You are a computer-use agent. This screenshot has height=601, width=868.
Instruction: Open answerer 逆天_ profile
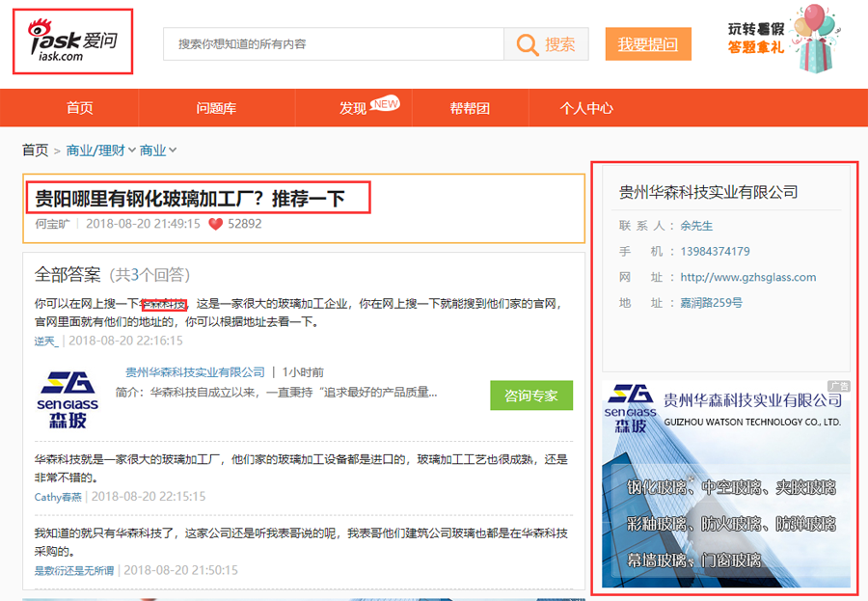click(x=46, y=341)
